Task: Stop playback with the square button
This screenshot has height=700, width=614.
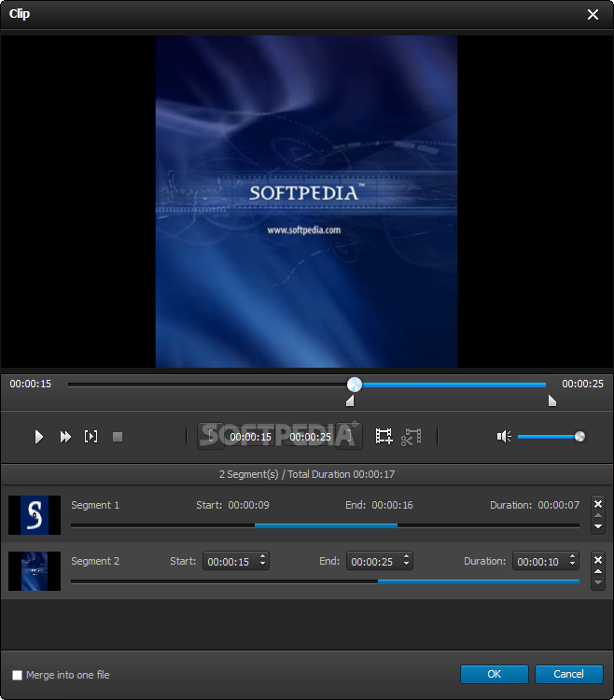Action: (118, 437)
